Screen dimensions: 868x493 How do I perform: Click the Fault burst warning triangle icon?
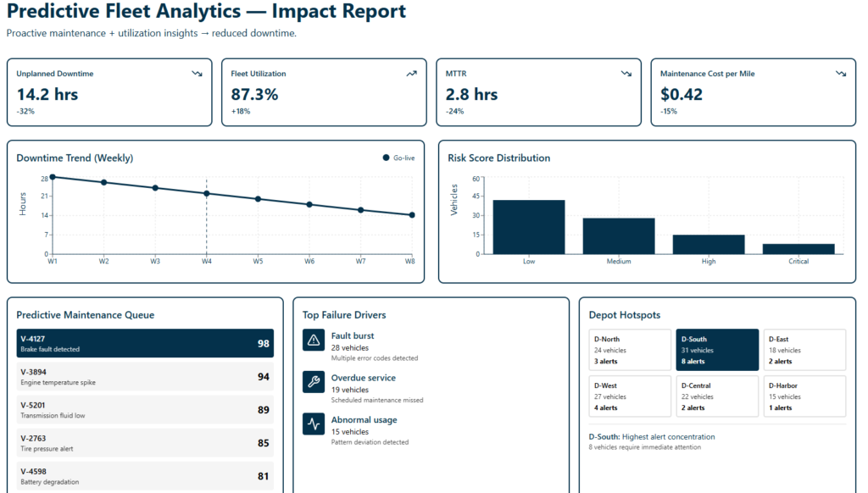coord(314,341)
